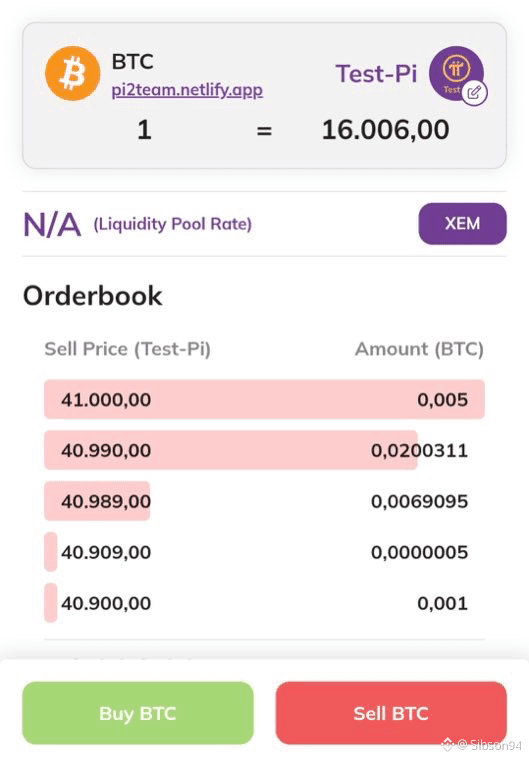Select the 40.989,00 sell order row

coord(264,501)
